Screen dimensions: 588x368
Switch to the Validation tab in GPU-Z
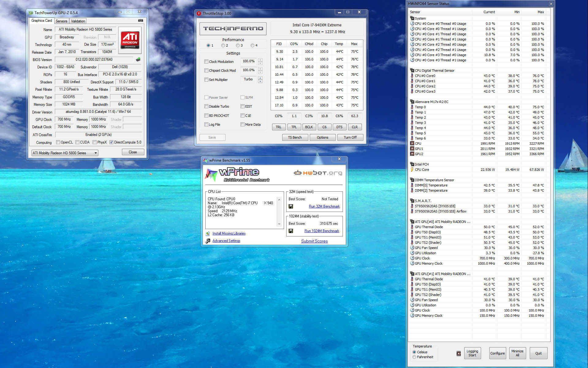[x=78, y=21]
